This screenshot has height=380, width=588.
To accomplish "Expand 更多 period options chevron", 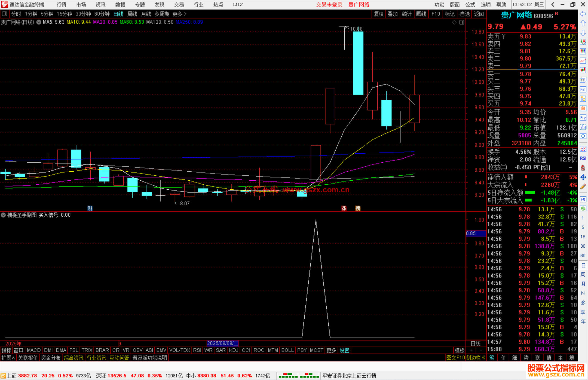I will tap(185, 14).
